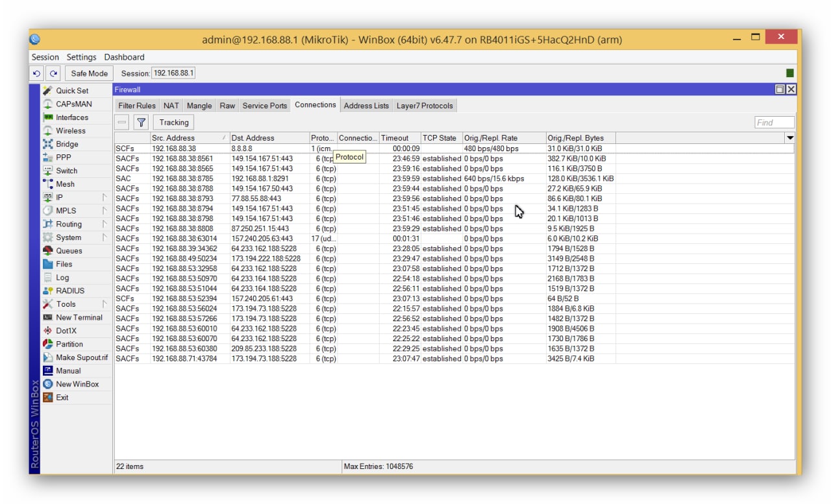This screenshot has height=504, width=831.
Task: Open the RADIUS section icon
Action: point(47,291)
